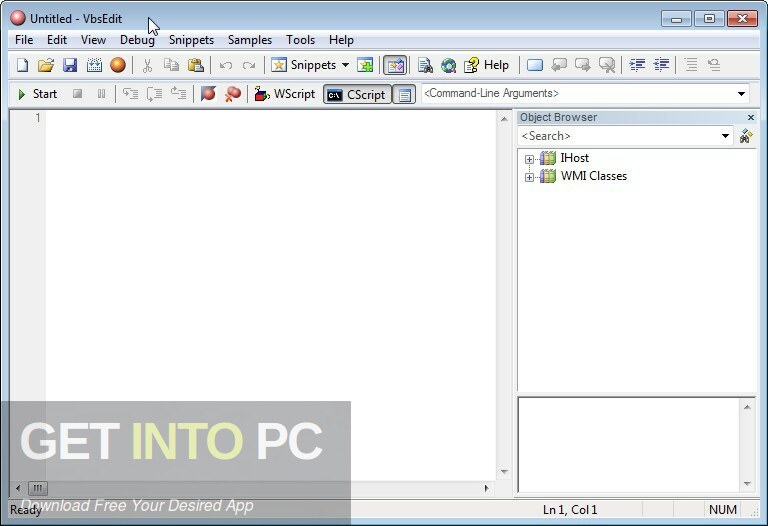Clear all bookmarks icon
768x526 pixels.
[x=607, y=65]
